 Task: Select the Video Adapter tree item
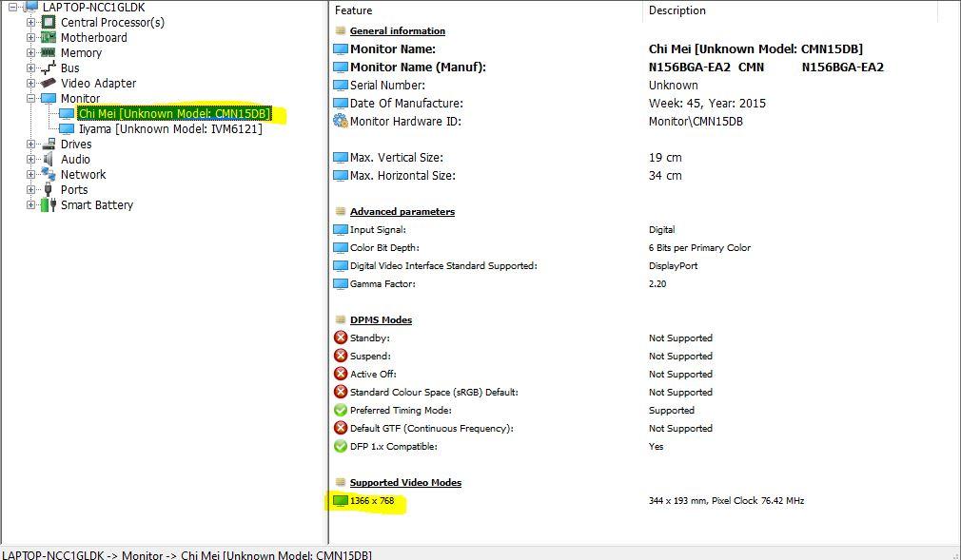point(98,83)
